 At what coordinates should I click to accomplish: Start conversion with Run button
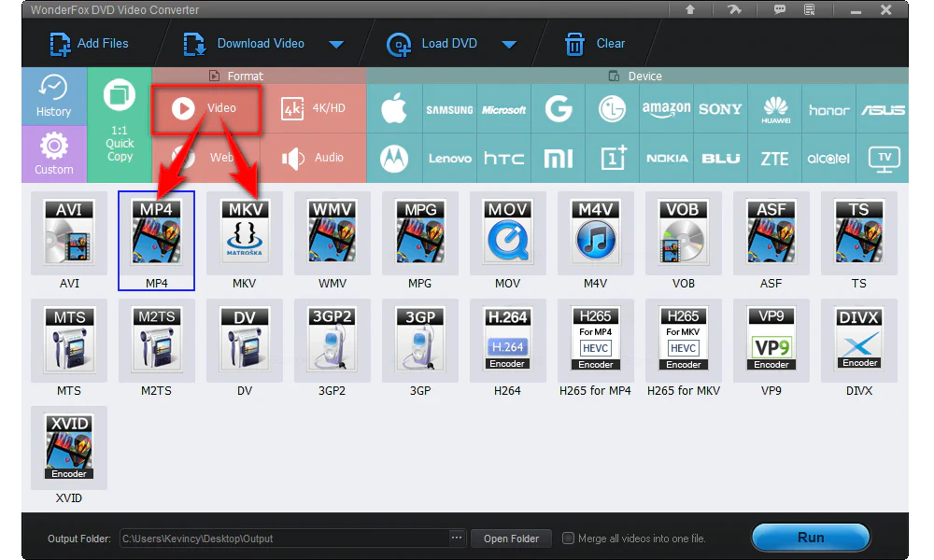(x=811, y=538)
